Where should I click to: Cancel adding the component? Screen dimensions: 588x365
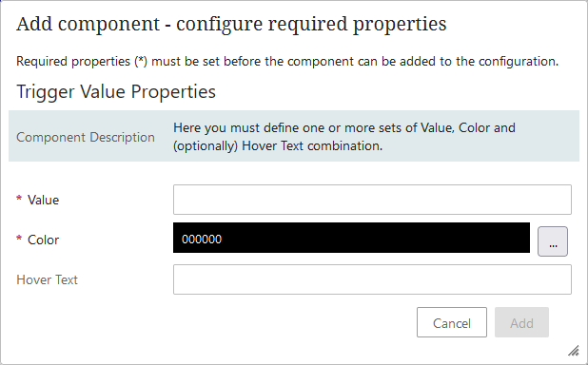click(452, 322)
